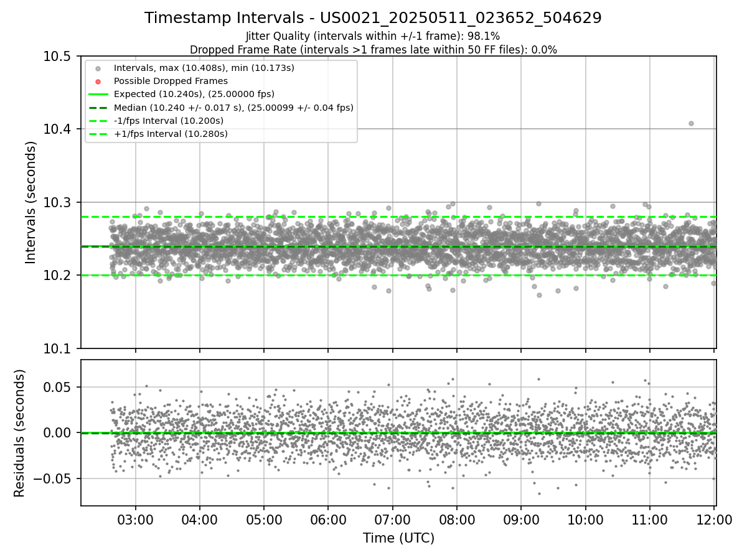Screen dimensions: 747x560
Task: Click the red dot marker in the legend's Dropped Frames entry
Action: pos(98,81)
